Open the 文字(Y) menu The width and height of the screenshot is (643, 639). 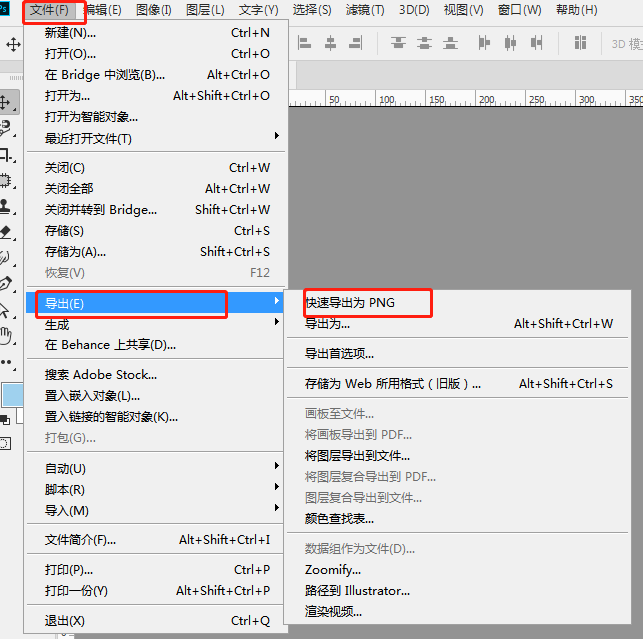pos(258,9)
